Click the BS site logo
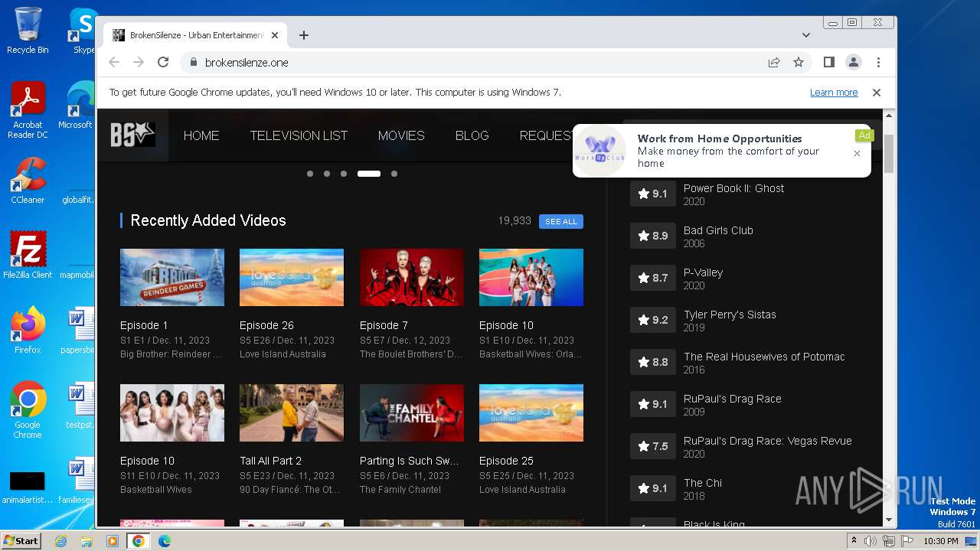Image resolution: width=980 pixels, height=551 pixels. (132, 135)
